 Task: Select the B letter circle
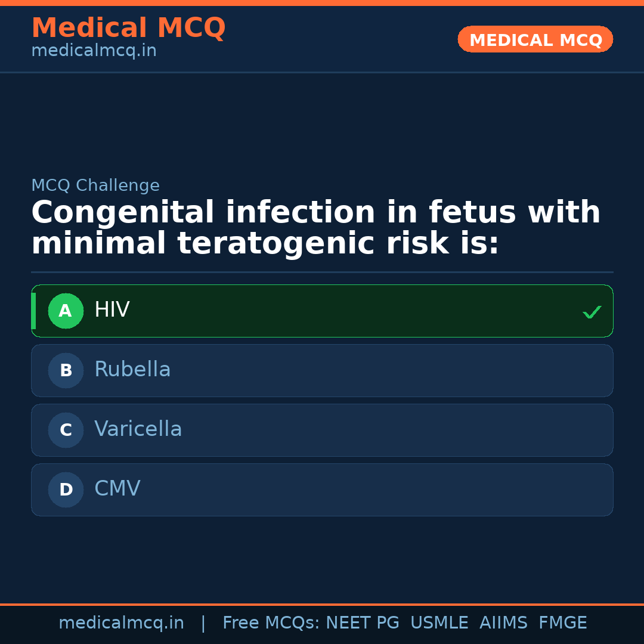click(x=66, y=371)
